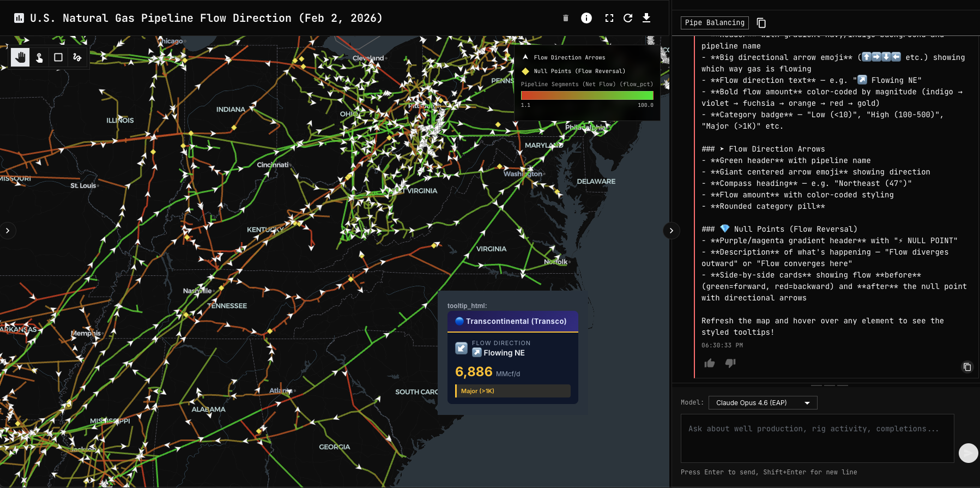Expand the left side panel chevron

point(8,231)
